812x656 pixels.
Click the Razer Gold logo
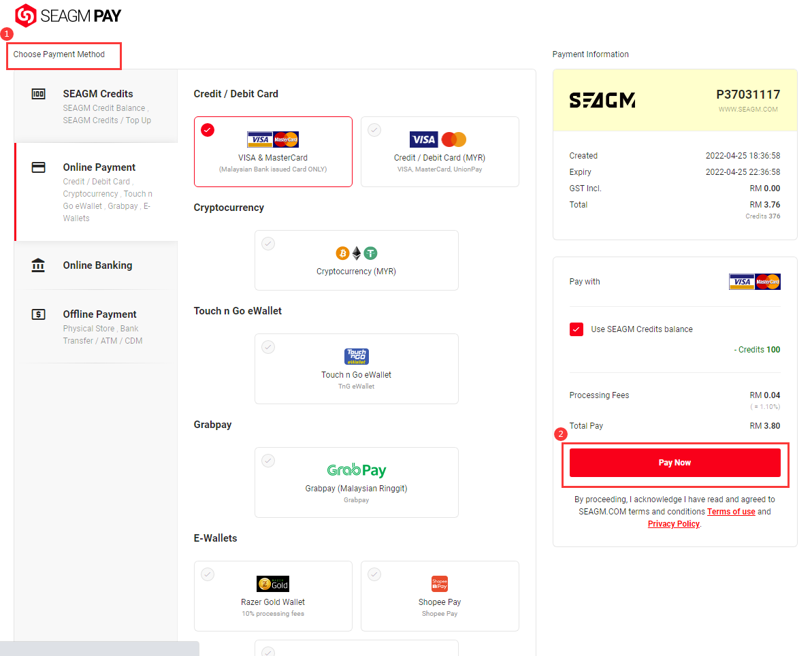coord(273,584)
